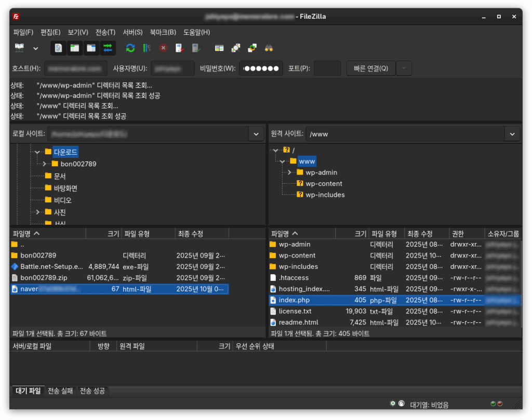Click the 포트(P) input field
This screenshot has height=420, width=532.
click(x=327, y=69)
